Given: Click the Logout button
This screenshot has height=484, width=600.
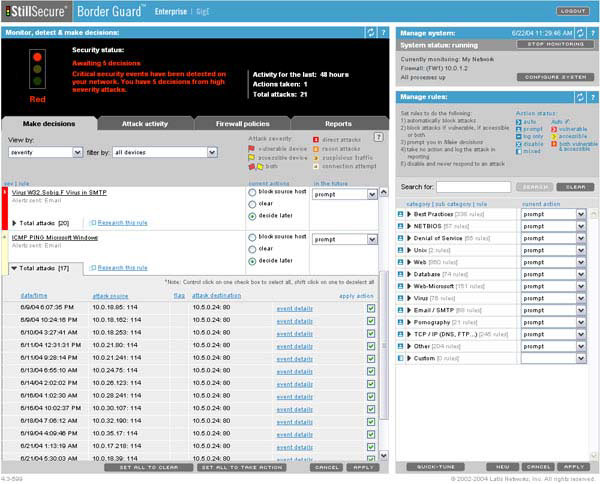Looking at the screenshot, I should coord(573,11).
